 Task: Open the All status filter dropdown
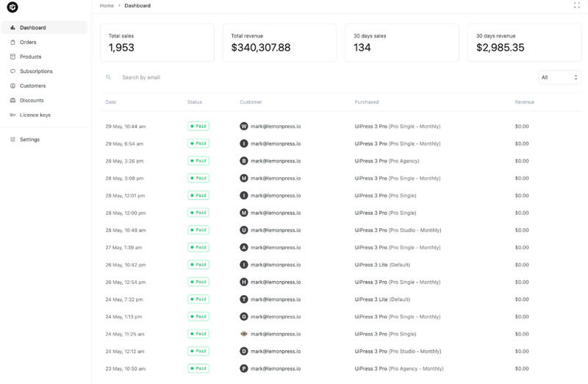tap(559, 77)
